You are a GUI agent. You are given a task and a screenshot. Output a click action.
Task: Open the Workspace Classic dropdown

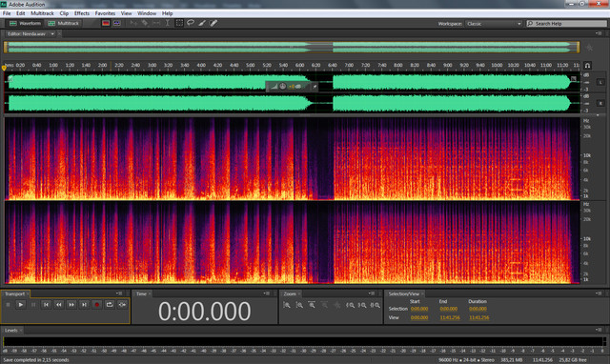(494, 24)
